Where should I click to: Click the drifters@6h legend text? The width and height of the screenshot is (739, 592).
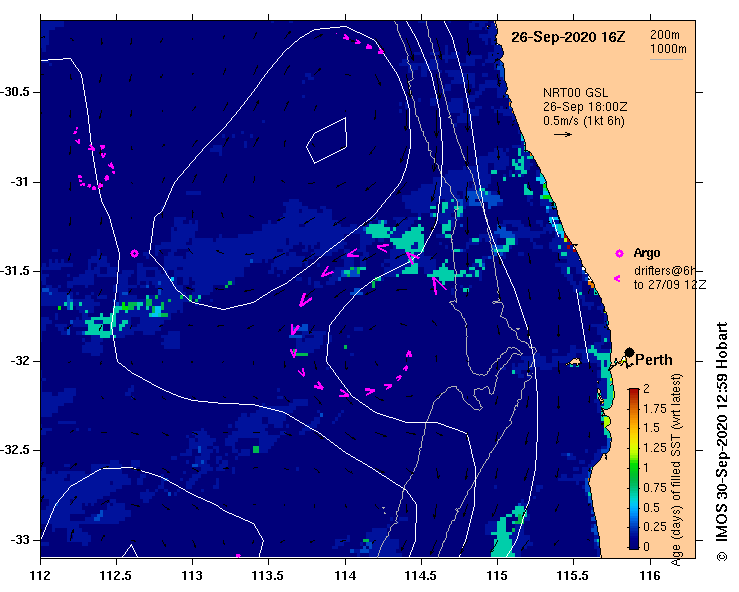coord(665,271)
